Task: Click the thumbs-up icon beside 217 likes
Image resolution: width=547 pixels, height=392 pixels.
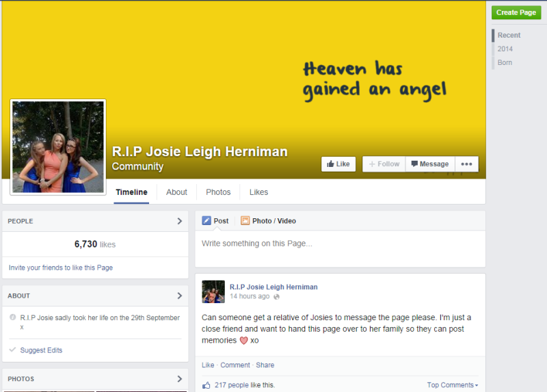Action: tap(206, 385)
